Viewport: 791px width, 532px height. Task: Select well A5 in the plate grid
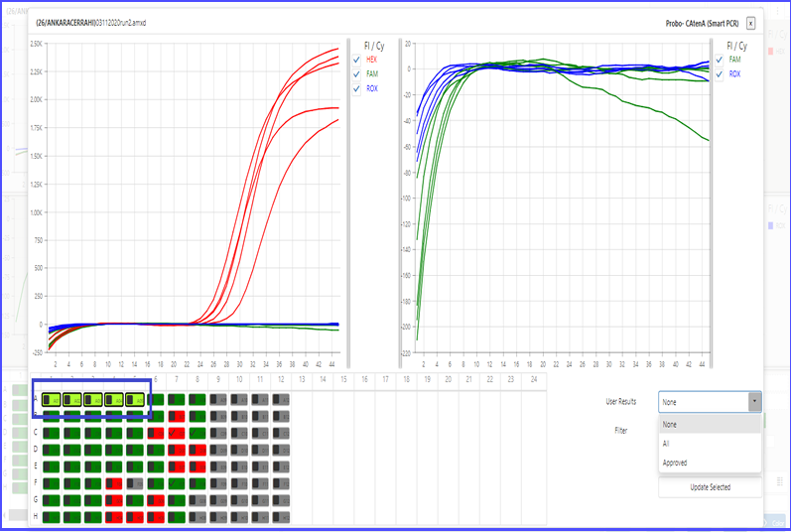(x=135, y=399)
